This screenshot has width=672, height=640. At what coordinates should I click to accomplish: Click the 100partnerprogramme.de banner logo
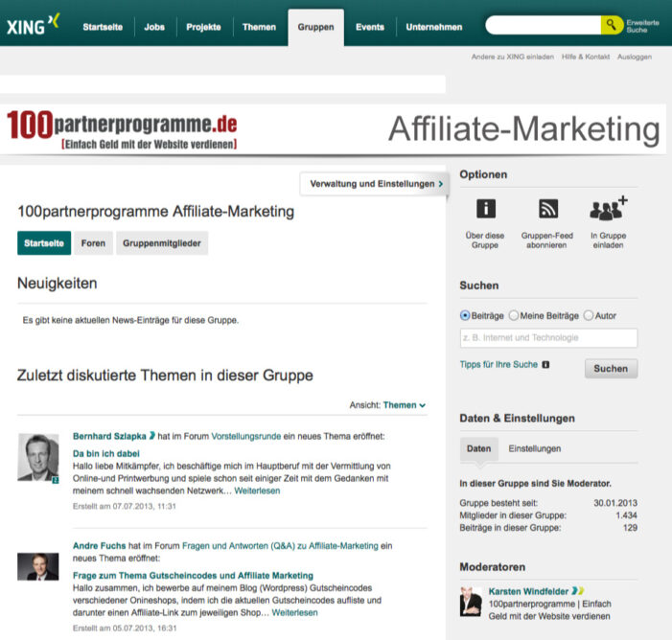tap(122, 129)
